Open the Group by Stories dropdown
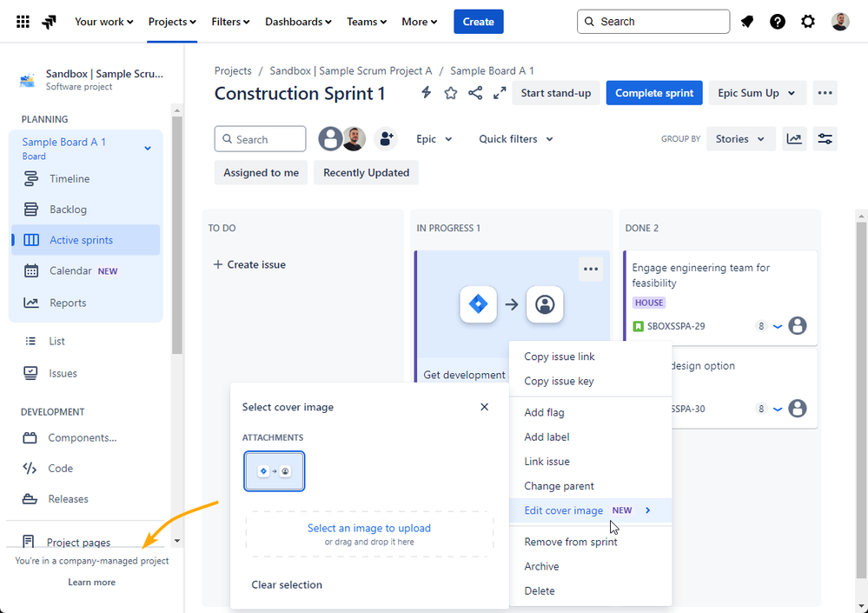The width and height of the screenshot is (868, 613). [x=740, y=139]
